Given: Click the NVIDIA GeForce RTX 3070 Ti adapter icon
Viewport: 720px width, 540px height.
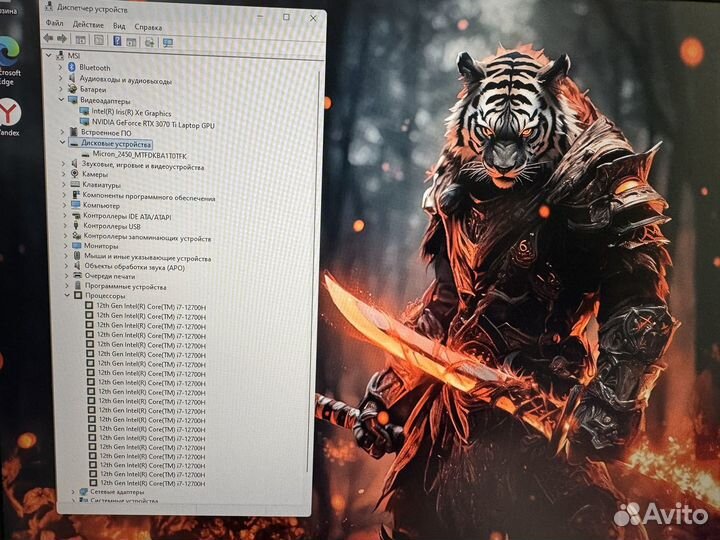Looking at the screenshot, I should tap(84, 122).
